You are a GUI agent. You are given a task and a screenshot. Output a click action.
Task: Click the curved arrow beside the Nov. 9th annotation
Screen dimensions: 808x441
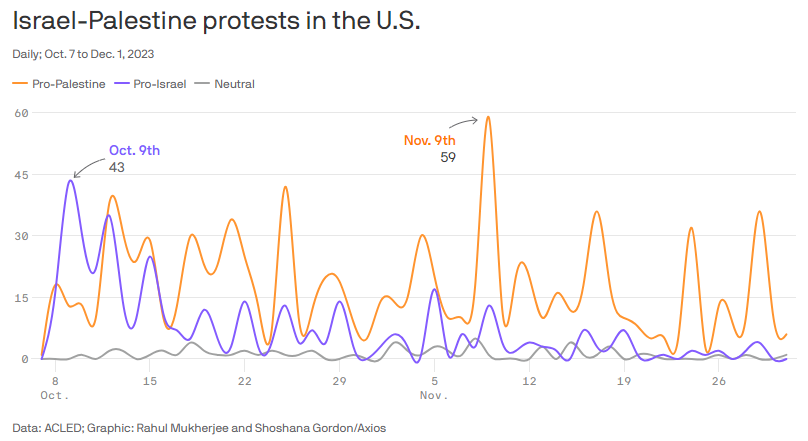473,122
